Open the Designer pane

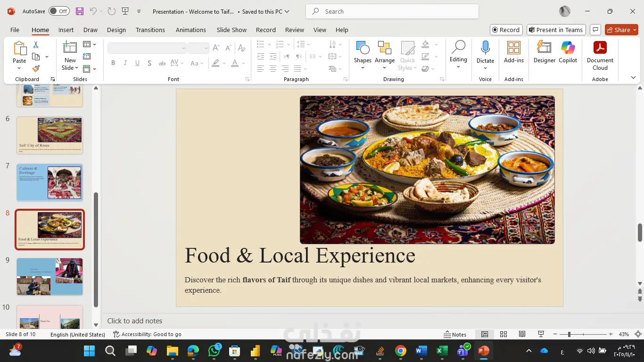544,52
